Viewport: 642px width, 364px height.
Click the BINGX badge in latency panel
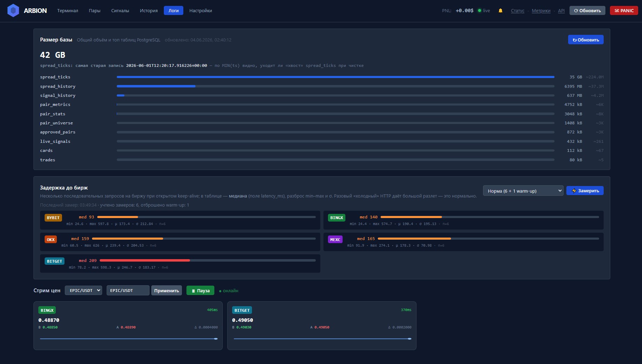pos(337,218)
